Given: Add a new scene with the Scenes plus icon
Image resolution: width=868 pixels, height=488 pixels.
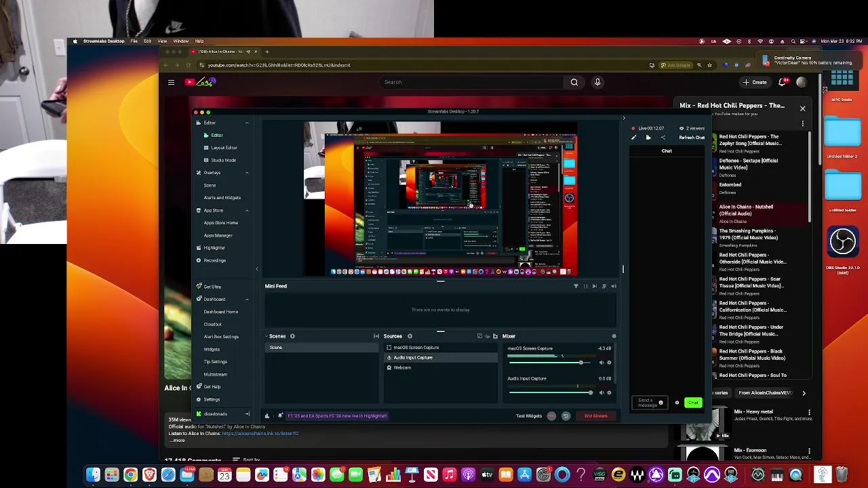Looking at the screenshot, I should tap(292, 336).
